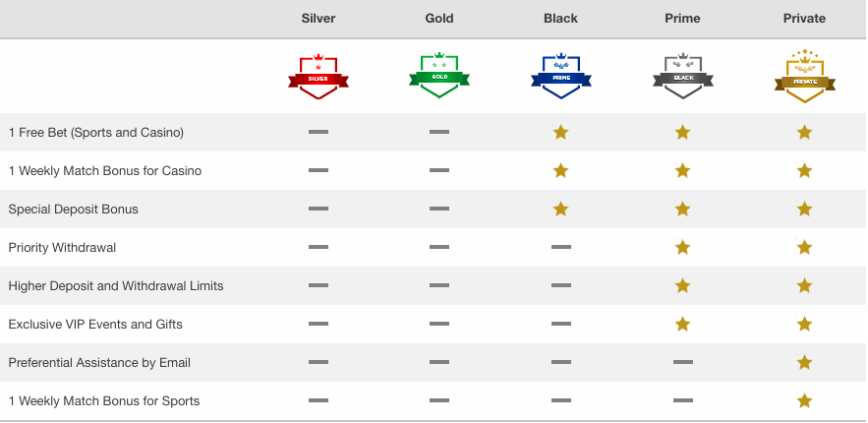Click Gold dash for Weekly Casino Match Bonus
Viewport: 868px width, 423px height.
coord(439,170)
